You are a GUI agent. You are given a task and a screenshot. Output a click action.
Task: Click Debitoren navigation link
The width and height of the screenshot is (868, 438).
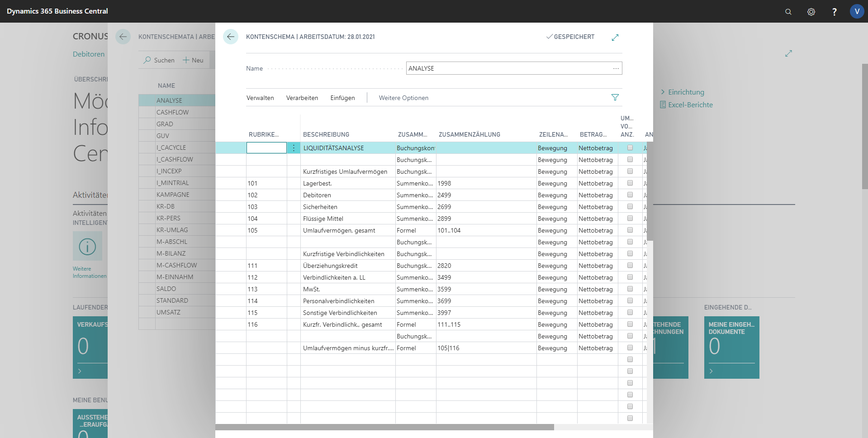(x=89, y=54)
